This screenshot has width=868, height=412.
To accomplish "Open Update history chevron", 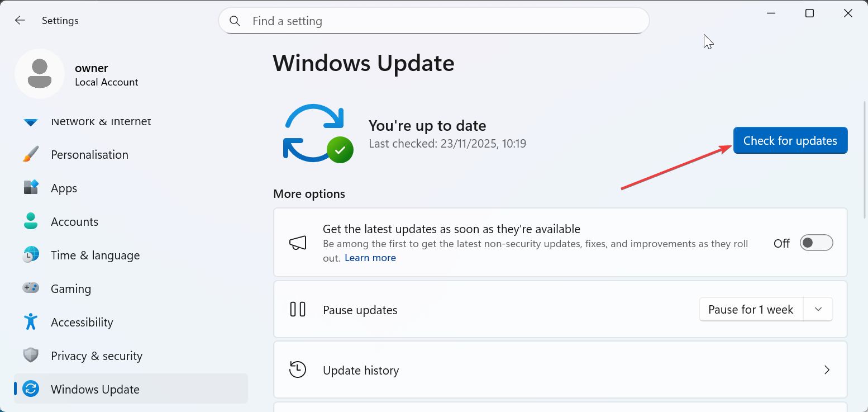I will [x=827, y=370].
